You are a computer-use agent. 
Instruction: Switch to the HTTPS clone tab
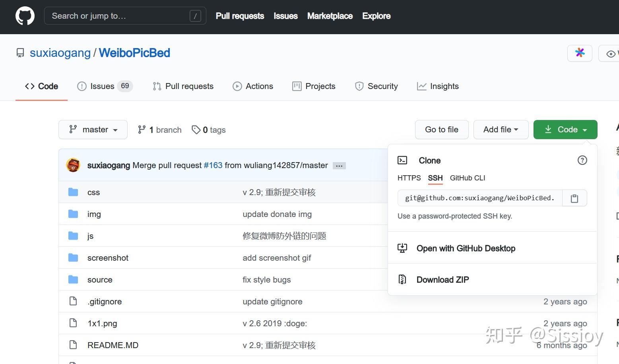[x=409, y=178]
